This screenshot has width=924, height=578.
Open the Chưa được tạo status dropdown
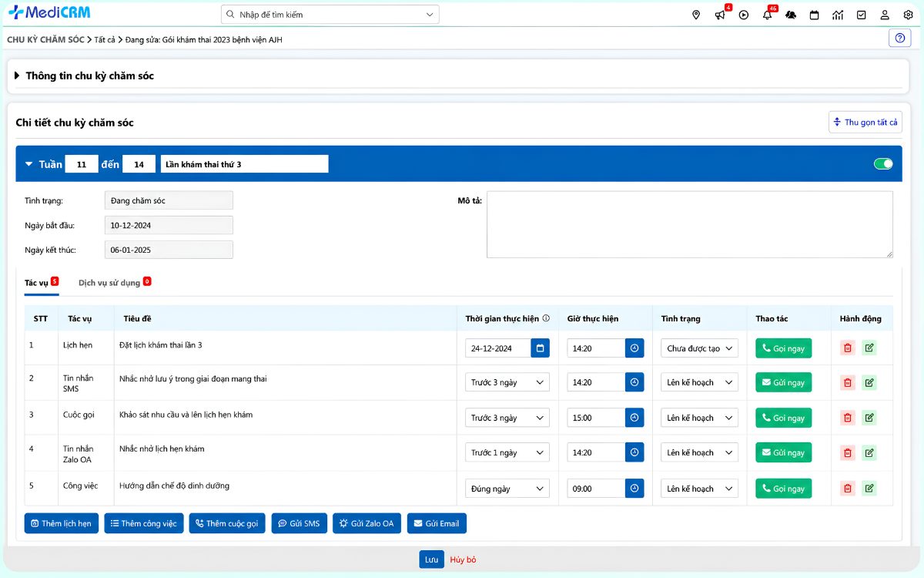[699, 348]
